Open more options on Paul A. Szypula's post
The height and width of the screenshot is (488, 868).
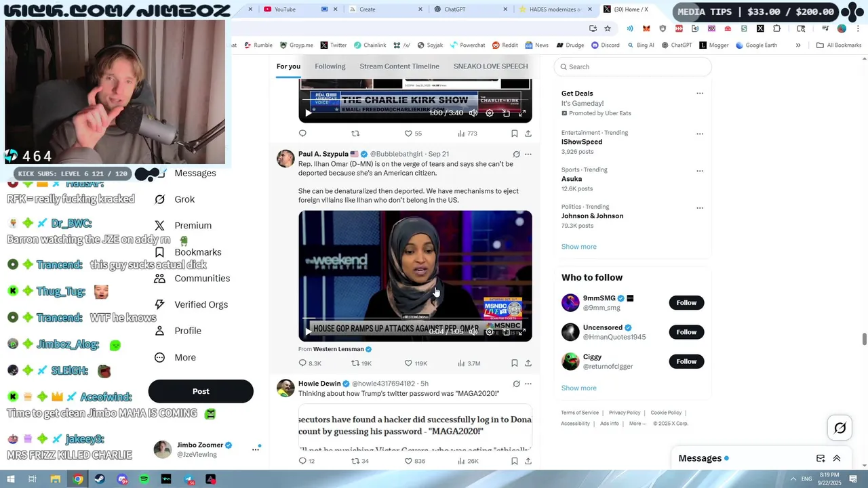pos(528,155)
